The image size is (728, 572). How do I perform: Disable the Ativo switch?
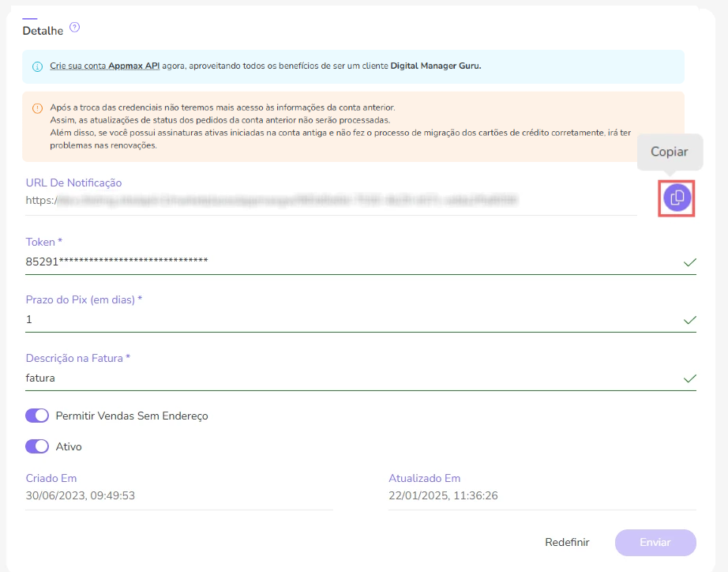(x=37, y=446)
